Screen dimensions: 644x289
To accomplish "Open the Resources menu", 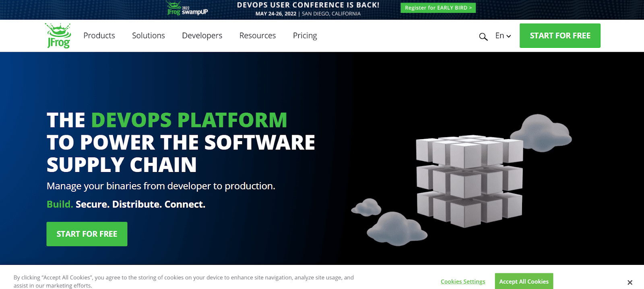I will (258, 35).
